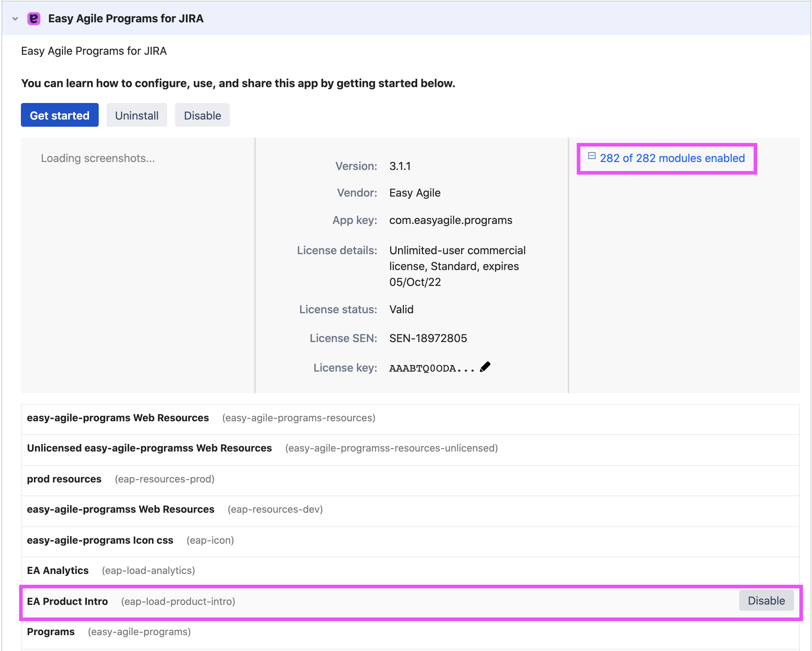The height and width of the screenshot is (651, 812).
Task: Collapse modules list via minus icon
Action: coord(591,156)
